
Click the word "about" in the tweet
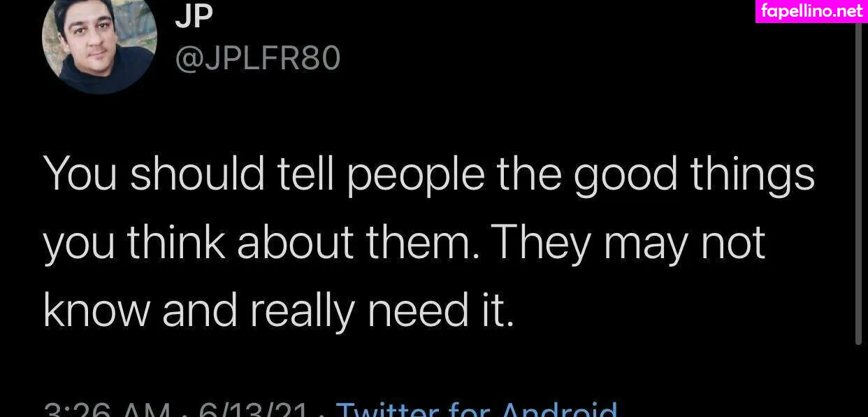pos(296,243)
